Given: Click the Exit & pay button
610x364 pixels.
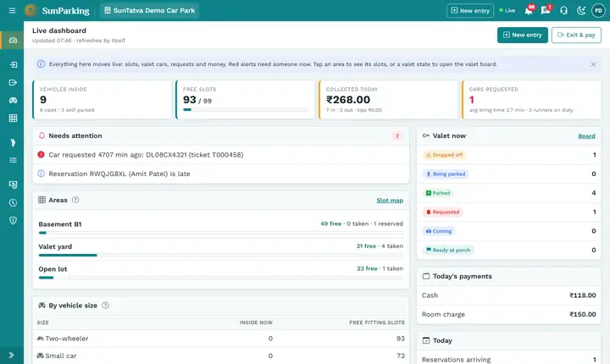Looking at the screenshot, I should click(x=576, y=35).
